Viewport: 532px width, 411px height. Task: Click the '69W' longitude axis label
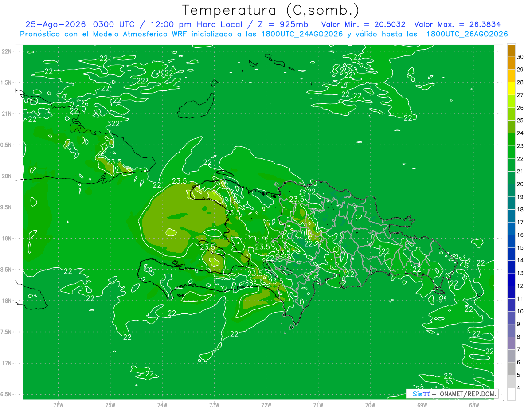422,405
